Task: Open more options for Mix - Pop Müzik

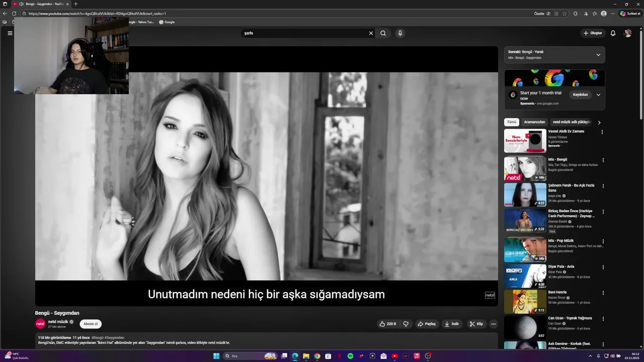Action: (x=603, y=241)
